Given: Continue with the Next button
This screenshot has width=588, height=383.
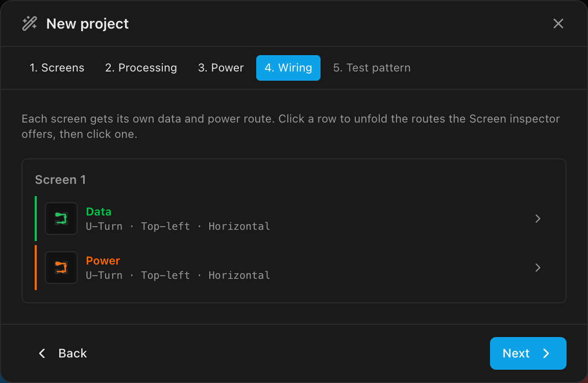Looking at the screenshot, I should pos(528,353).
